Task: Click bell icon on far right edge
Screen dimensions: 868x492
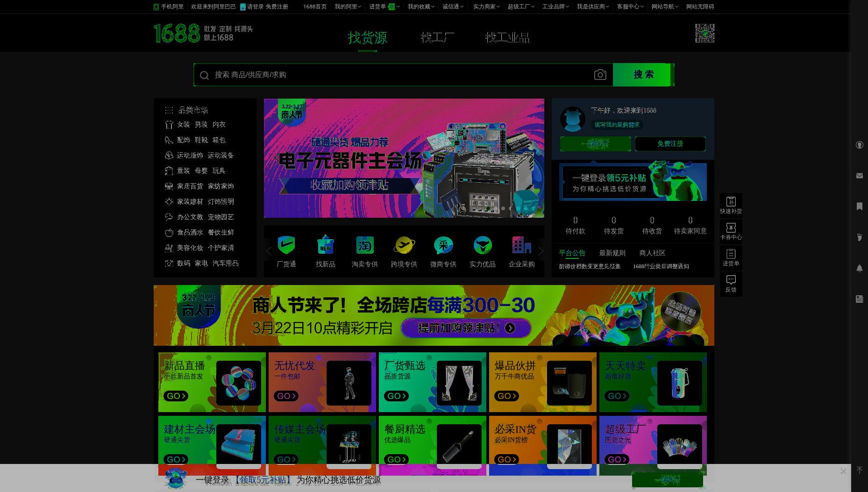Action: [859, 268]
